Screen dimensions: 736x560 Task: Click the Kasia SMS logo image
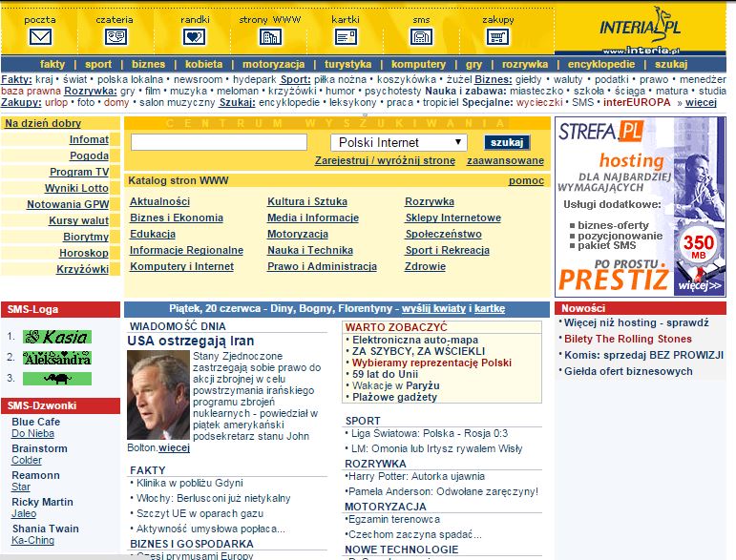click(56, 337)
